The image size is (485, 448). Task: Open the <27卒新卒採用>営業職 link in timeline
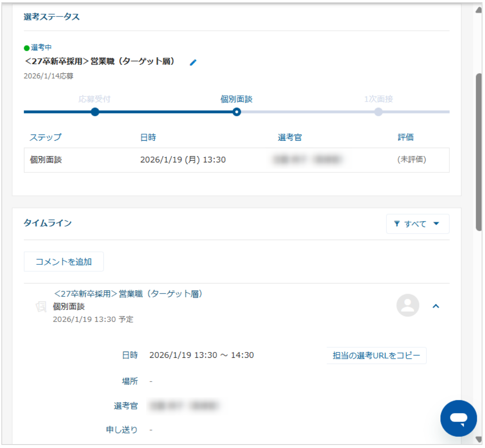[129, 294]
